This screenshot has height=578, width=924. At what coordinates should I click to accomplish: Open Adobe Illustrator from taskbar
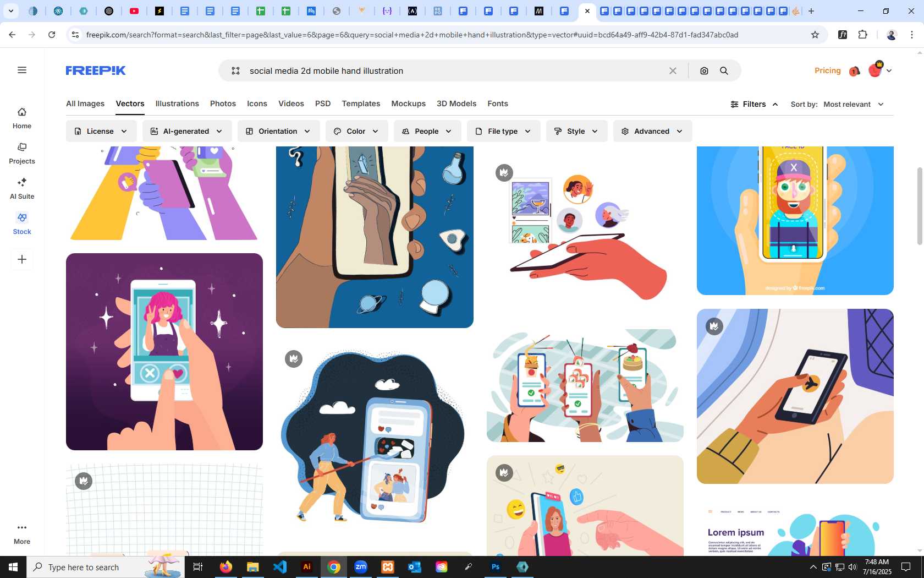307,567
